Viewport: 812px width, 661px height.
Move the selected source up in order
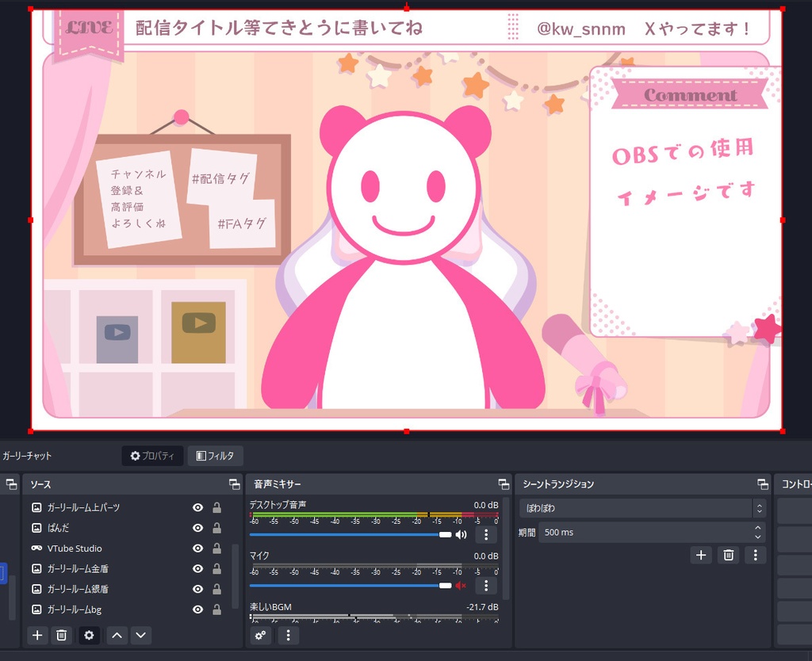point(117,635)
